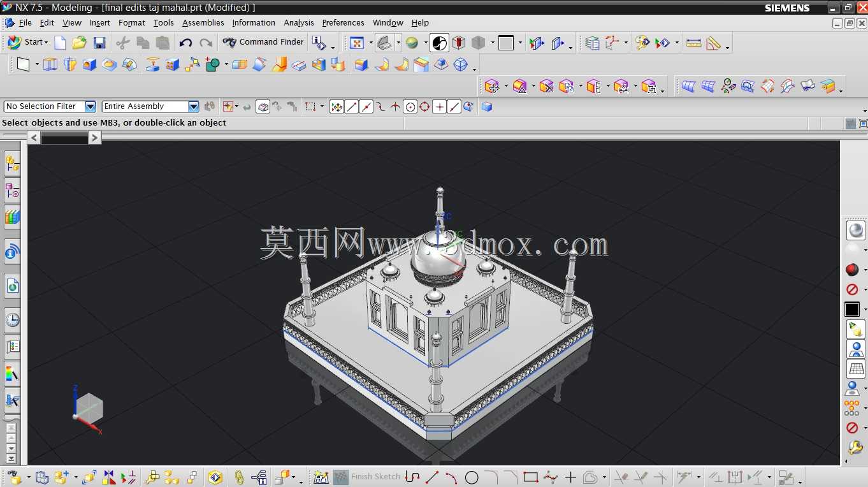Expand the Move Face options arrow

pos(505,86)
